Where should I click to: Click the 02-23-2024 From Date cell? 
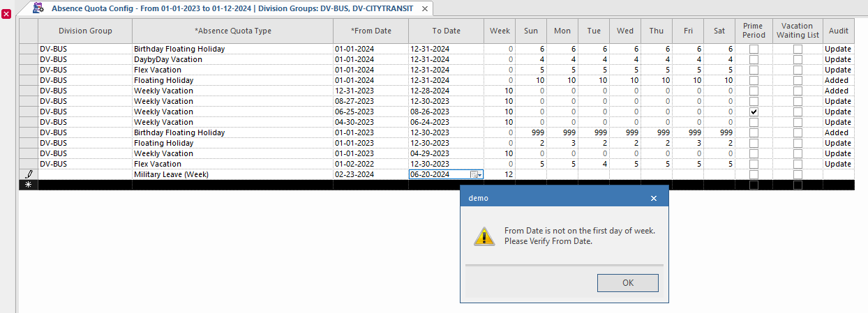356,174
